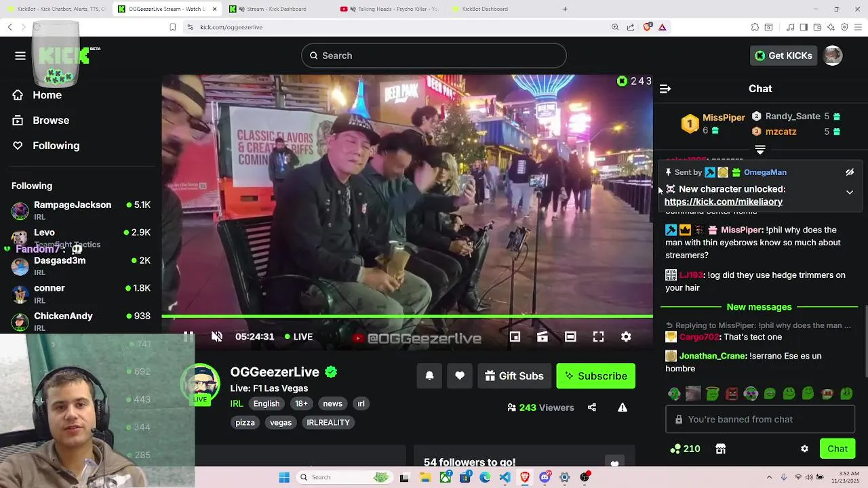Open the user profile avatar menu
This screenshot has width=868, height=488.
tap(833, 56)
